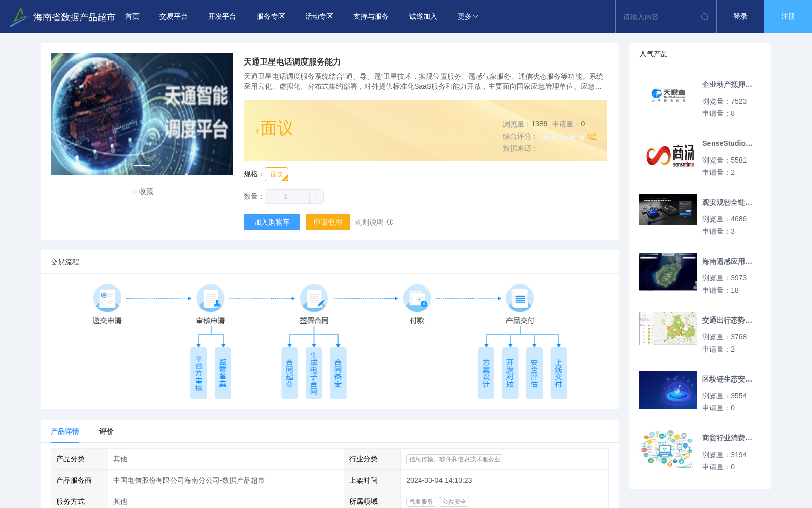Image resolution: width=812 pixels, height=508 pixels.
Task: Click the 注册 button
Action: (788, 17)
